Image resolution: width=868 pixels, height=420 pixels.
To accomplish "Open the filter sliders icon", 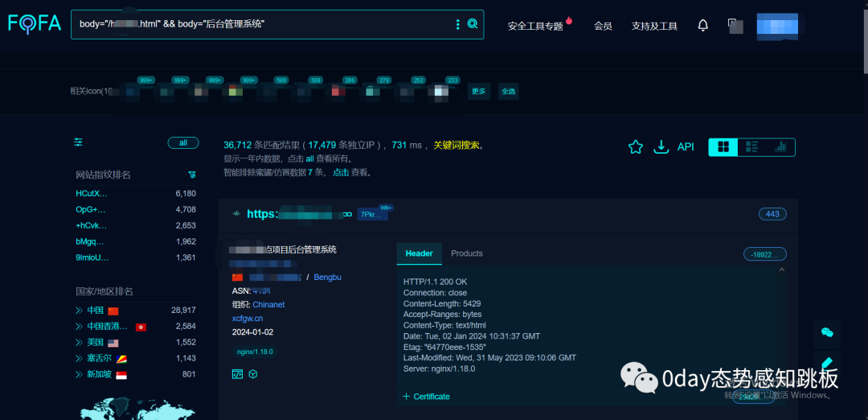I will 79,142.
